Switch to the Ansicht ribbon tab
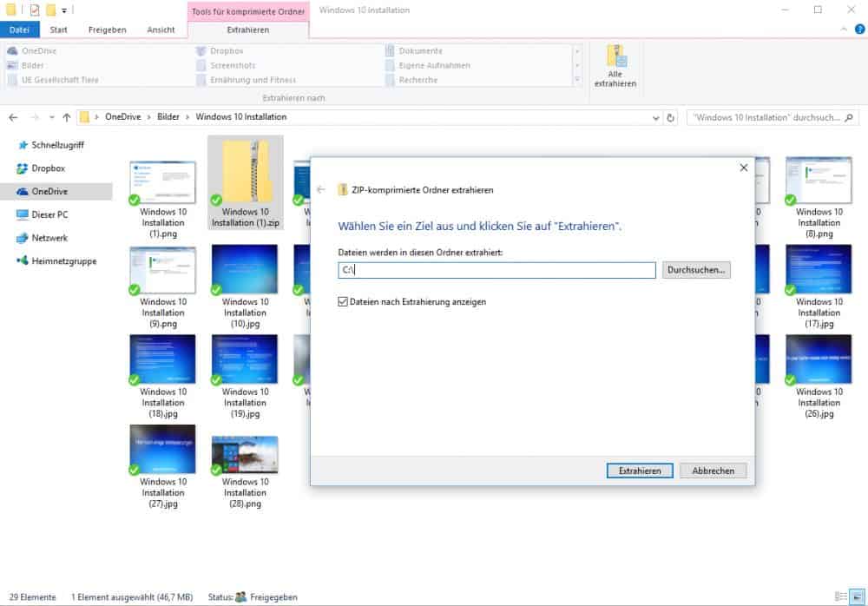 (x=161, y=30)
